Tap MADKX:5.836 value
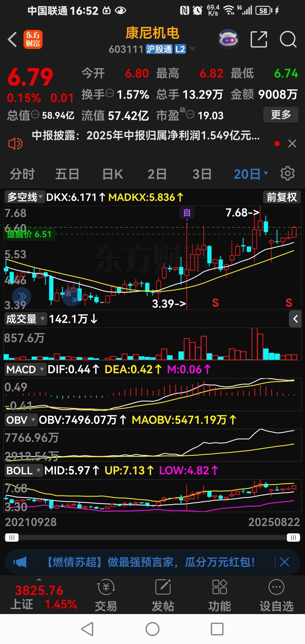The image size is (305, 644). point(146,197)
